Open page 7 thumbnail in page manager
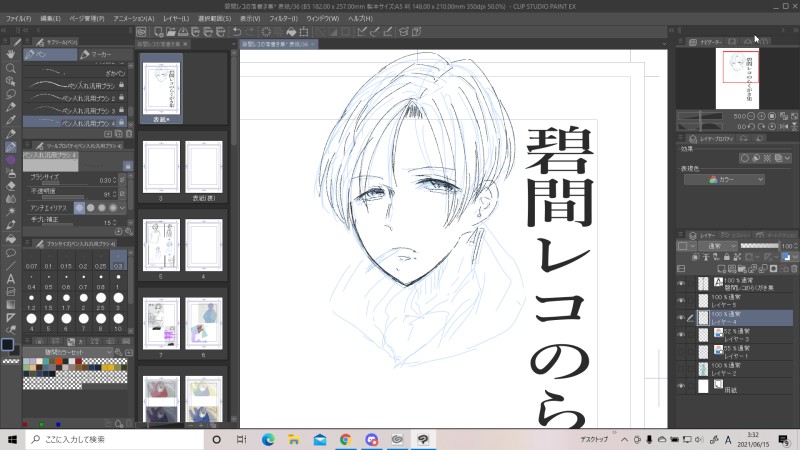The image size is (800, 450). 161,324
